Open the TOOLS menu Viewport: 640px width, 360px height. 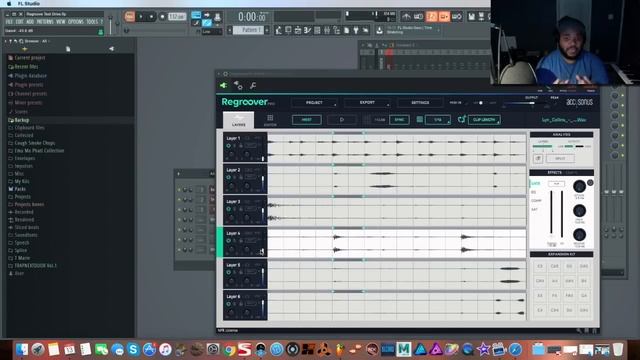(92, 22)
